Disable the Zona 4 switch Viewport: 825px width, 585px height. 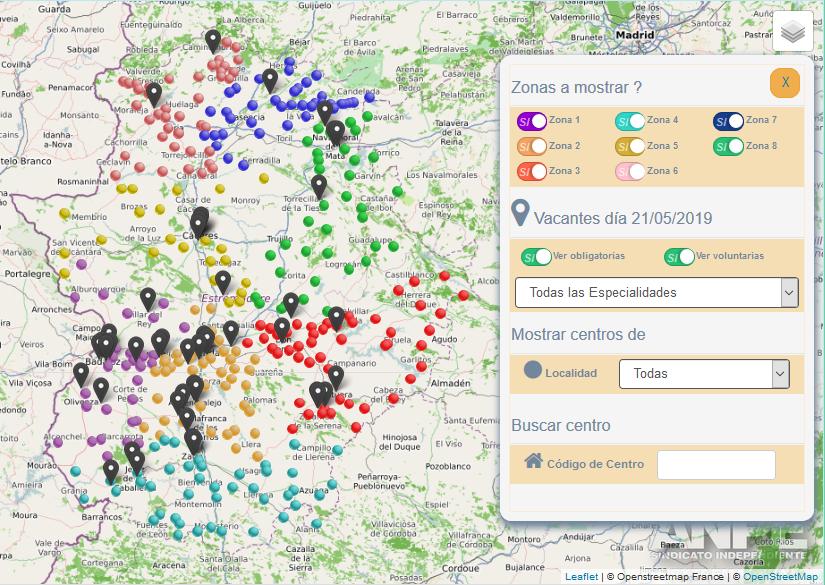click(630, 121)
